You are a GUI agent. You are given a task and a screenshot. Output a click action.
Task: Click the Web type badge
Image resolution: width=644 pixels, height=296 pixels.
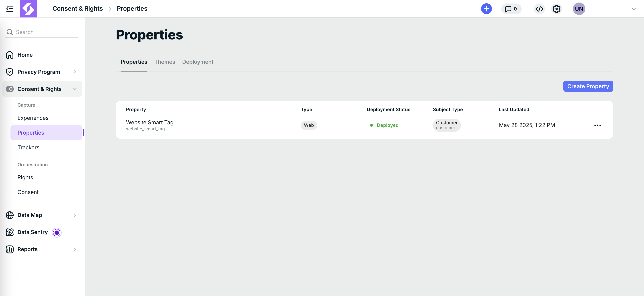click(309, 125)
